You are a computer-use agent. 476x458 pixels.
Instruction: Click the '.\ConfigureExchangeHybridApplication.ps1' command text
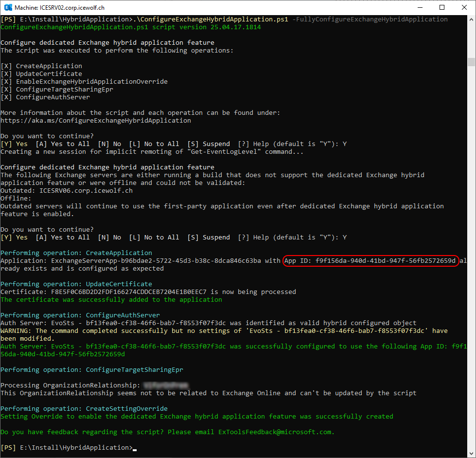(x=211, y=19)
